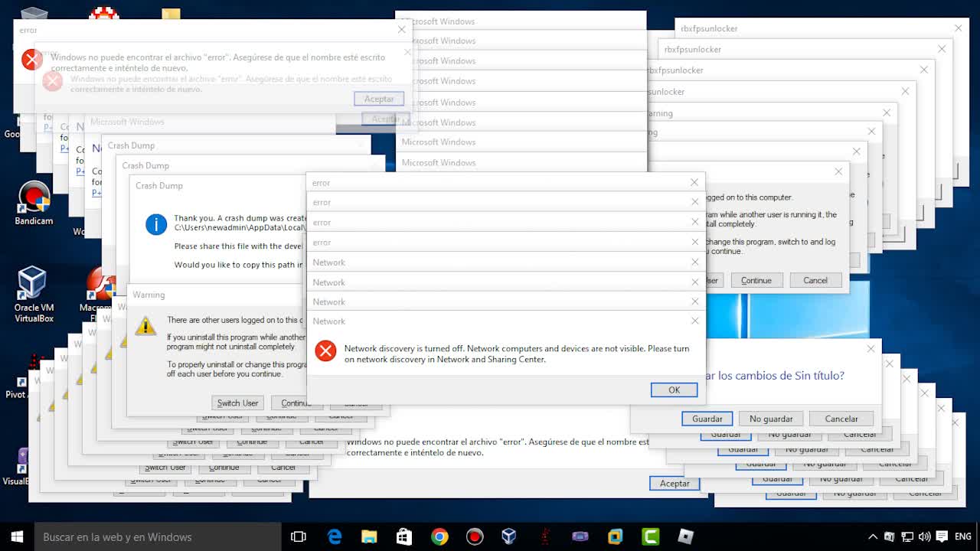Click Continue in the right-side uninstall dialog
Image resolution: width=980 pixels, height=551 pixels.
tap(756, 280)
